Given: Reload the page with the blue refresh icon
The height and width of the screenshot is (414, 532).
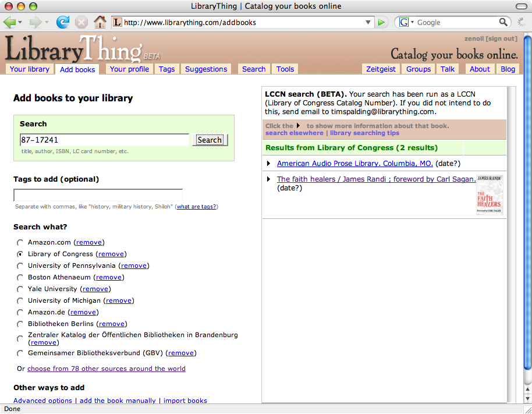Looking at the screenshot, I should pos(63,22).
